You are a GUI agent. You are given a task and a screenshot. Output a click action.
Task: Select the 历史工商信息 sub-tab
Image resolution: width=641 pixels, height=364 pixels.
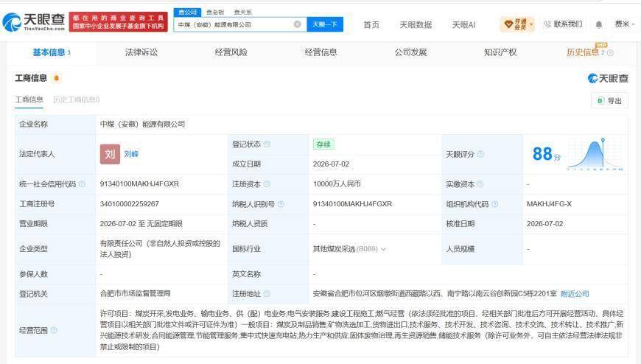(77, 99)
